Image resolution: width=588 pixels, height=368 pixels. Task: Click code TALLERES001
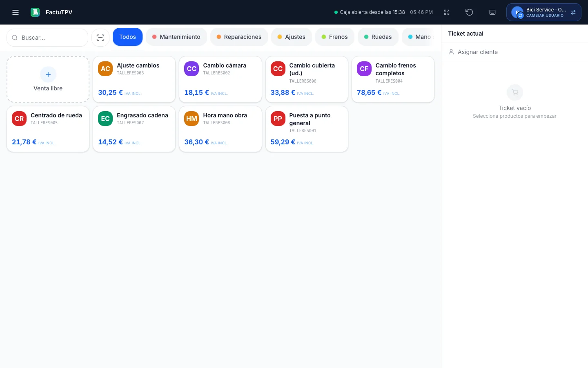coord(303,130)
